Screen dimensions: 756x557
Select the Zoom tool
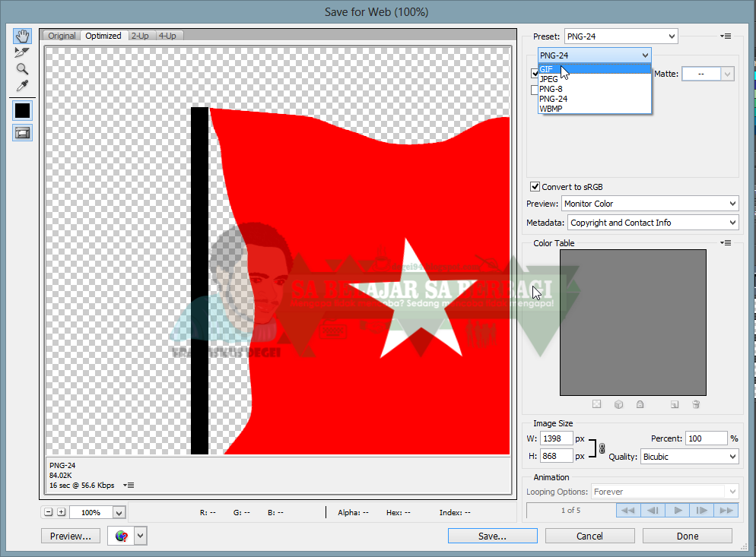click(22, 69)
